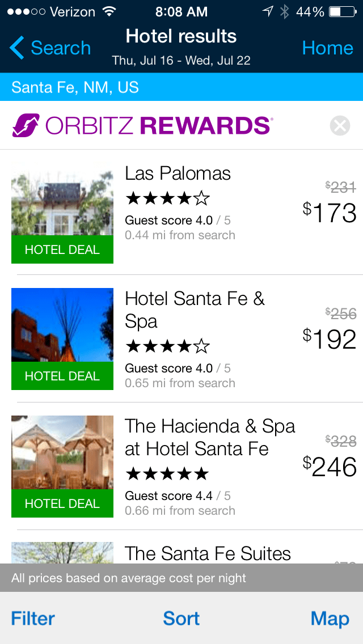Tap the Bluetooth status icon
The height and width of the screenshot is (644, 363).
coord(284,12)
